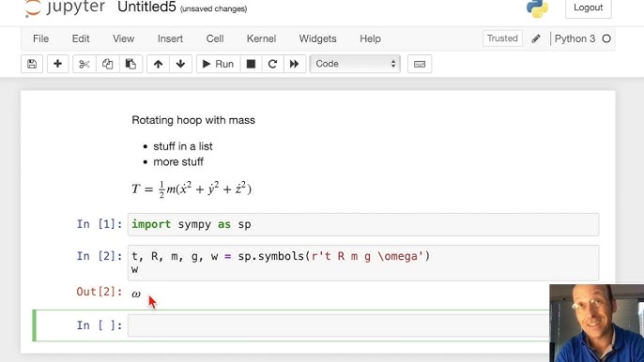The width and height of the screenshot is (644, 362).
Task: Click the Trusted notebook indicator
Action: (x=502, y=38)
